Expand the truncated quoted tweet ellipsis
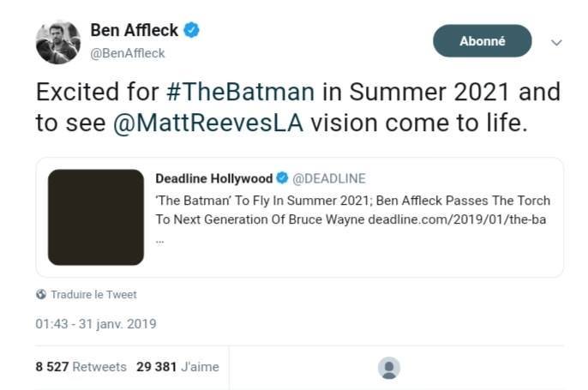 (x=160, y=238)
